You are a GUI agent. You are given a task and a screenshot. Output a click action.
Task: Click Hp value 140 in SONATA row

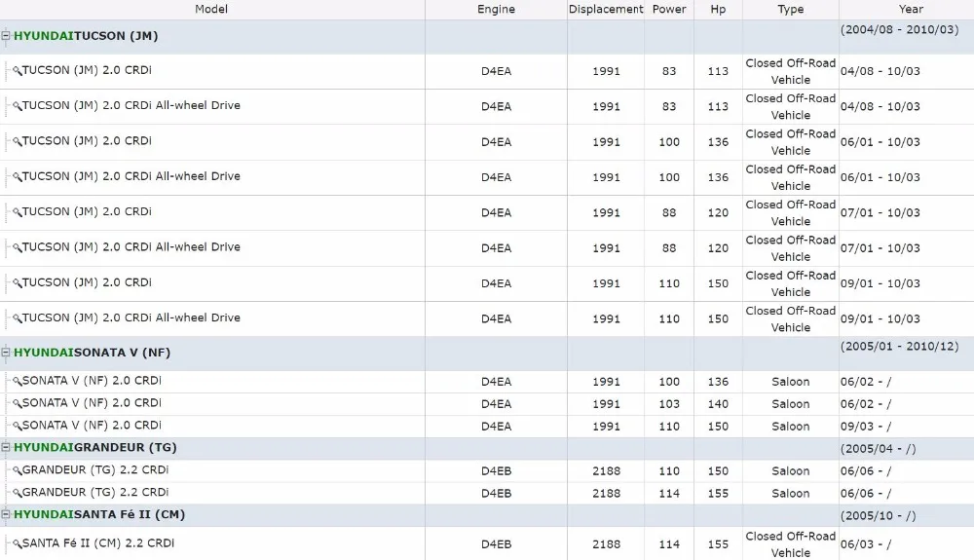coord(718,404)
